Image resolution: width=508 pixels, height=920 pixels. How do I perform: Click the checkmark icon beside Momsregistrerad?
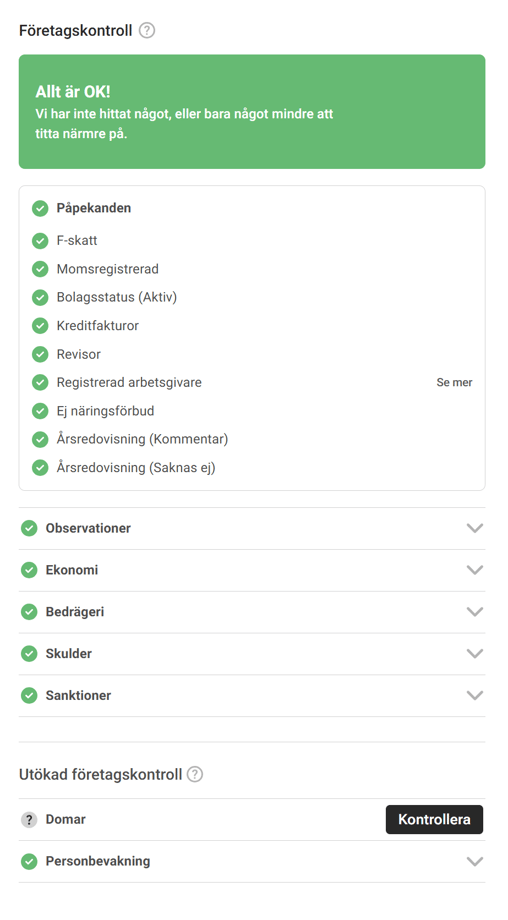pyautogui.click(x=40, y=269)
